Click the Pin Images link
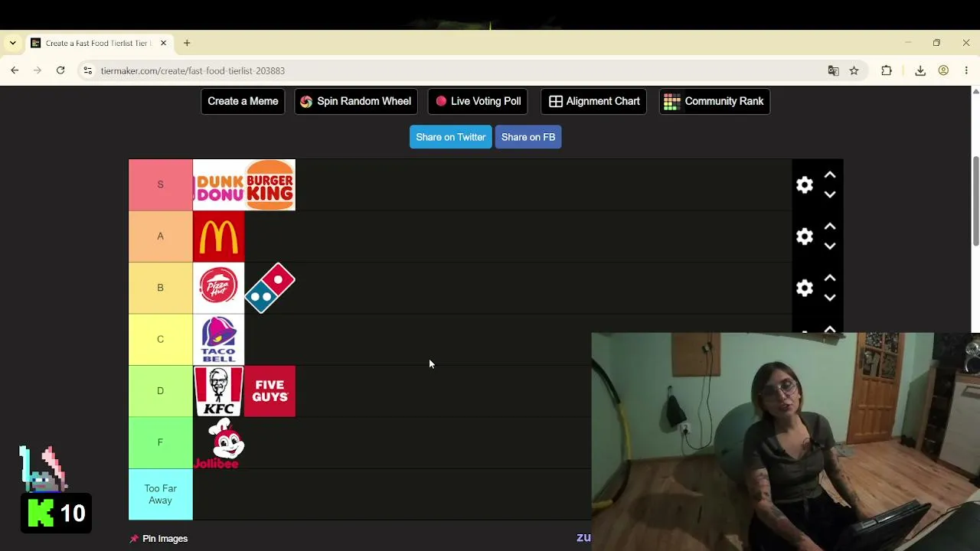 (x=158, y=539)
